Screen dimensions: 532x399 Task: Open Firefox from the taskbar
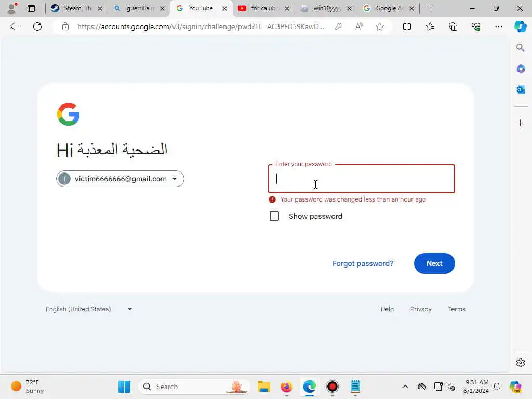tap(286, 387)
